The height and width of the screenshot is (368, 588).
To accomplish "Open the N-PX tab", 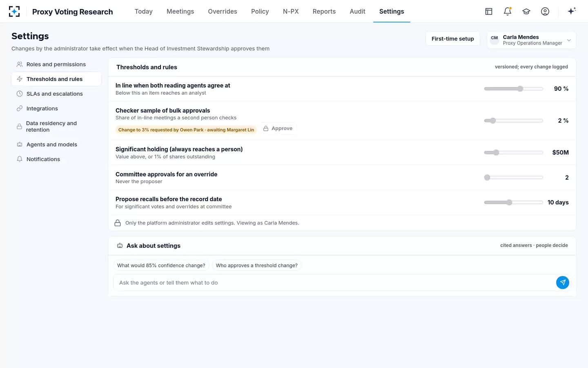I will [x=291, y=11].
